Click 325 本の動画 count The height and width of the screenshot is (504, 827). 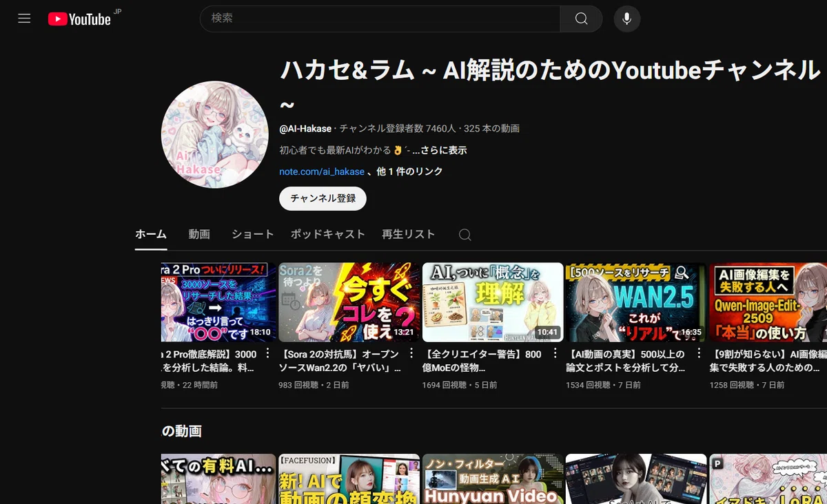[491, 129]
